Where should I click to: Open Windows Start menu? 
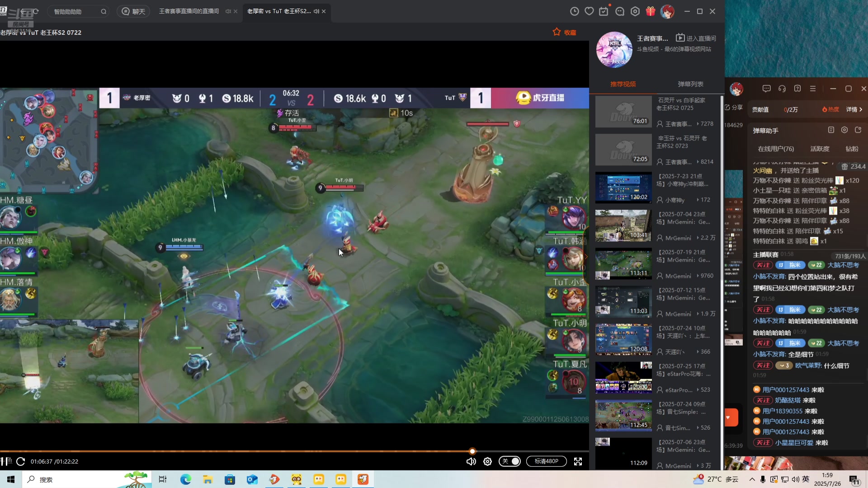(x=11, y=479)
